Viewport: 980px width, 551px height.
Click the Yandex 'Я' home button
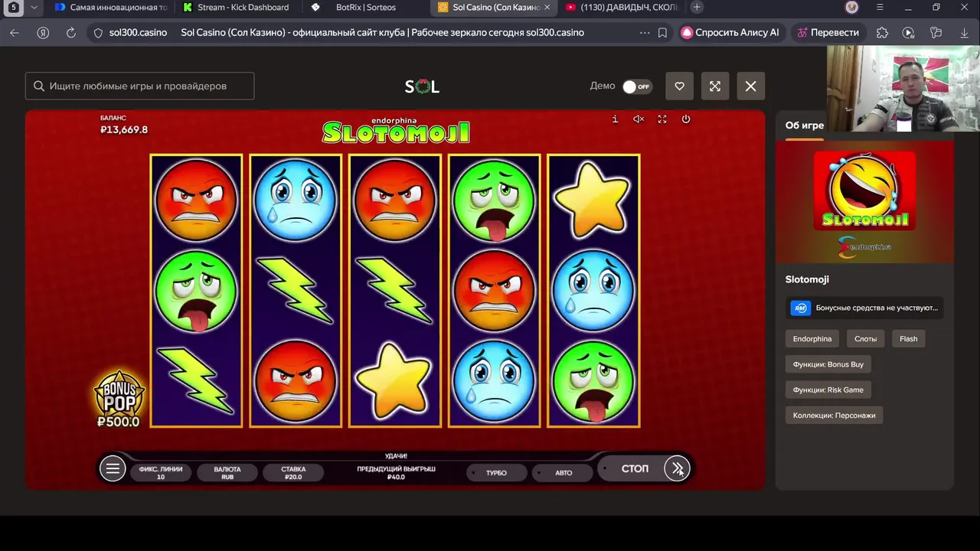click(43, 33)
